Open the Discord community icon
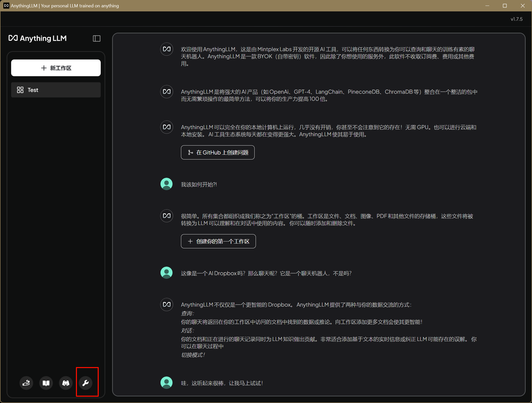This screenshot has height=403, width=532. tap(66, 383)
